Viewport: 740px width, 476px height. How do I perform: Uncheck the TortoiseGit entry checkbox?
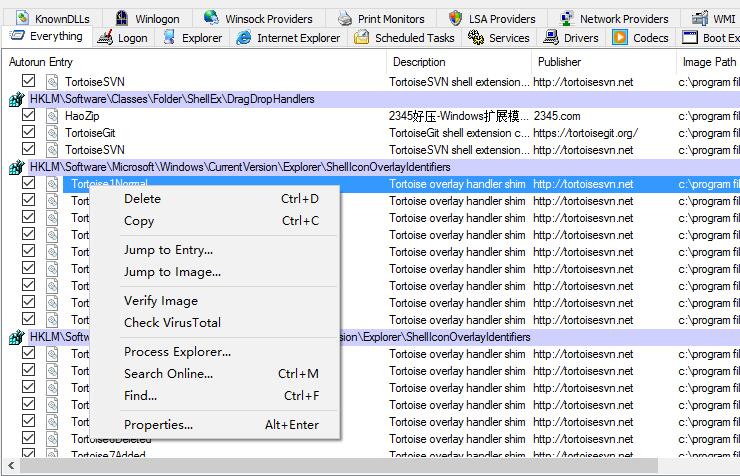28,132
